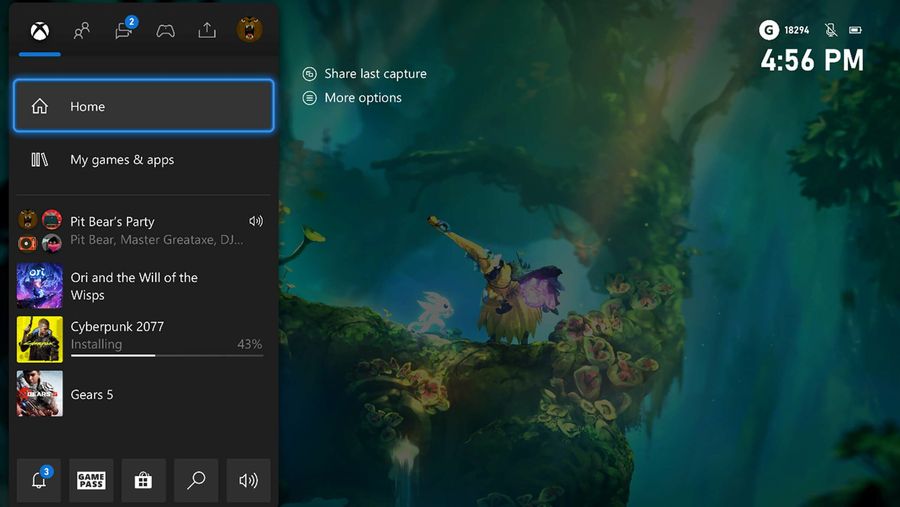This screenshot has height=507, width=900.
Task: Open Microsoft Store bag icon
Action: tap(143, 480)
